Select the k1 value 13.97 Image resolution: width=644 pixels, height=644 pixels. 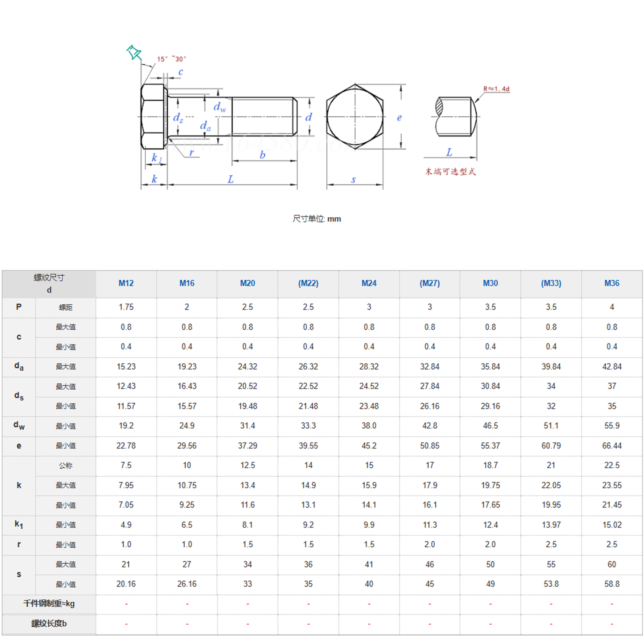click(x=551, y=525)
